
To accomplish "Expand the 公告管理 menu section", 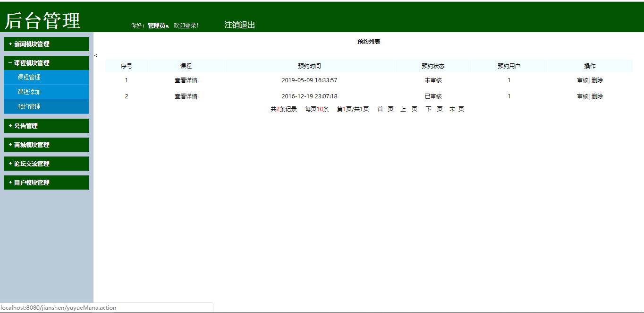I will coord(46,126).
